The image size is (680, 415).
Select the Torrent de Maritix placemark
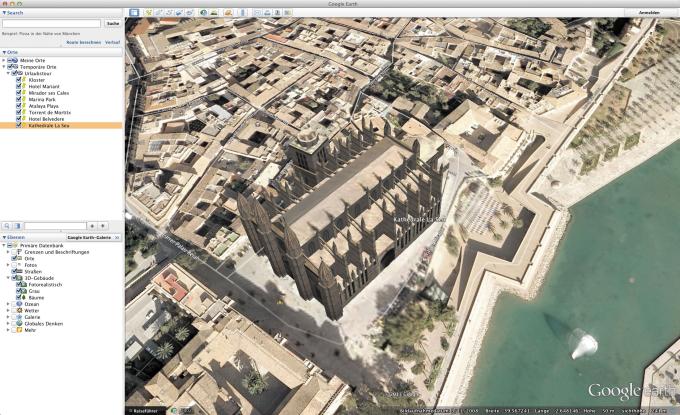coord(49,112)
